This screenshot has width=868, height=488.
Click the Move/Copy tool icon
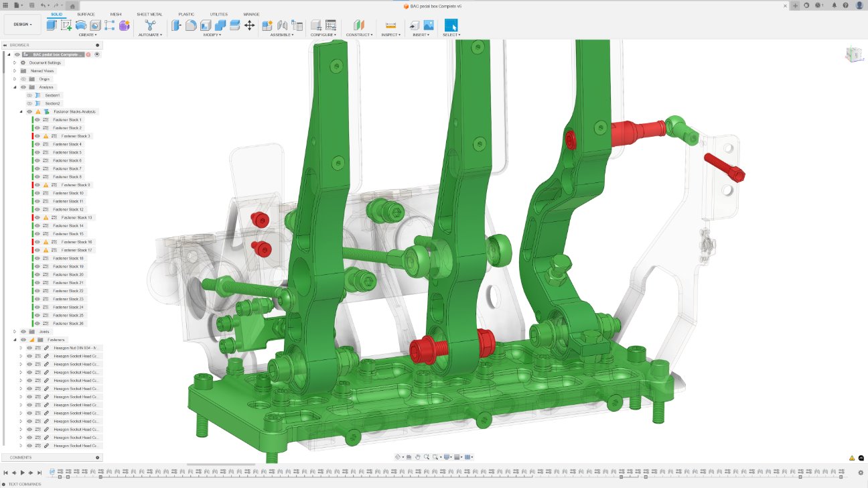(x=250, y=24)
